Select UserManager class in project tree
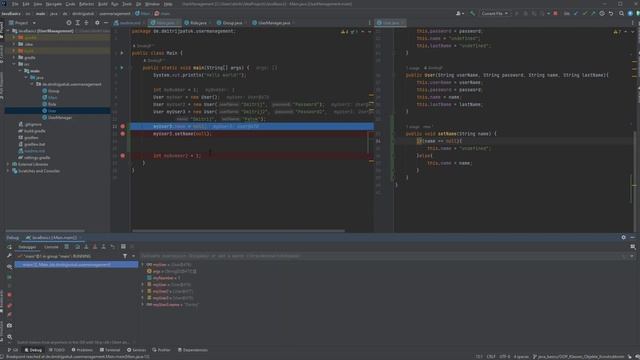Viewport: 640px width, 360px height. point(60,118)
